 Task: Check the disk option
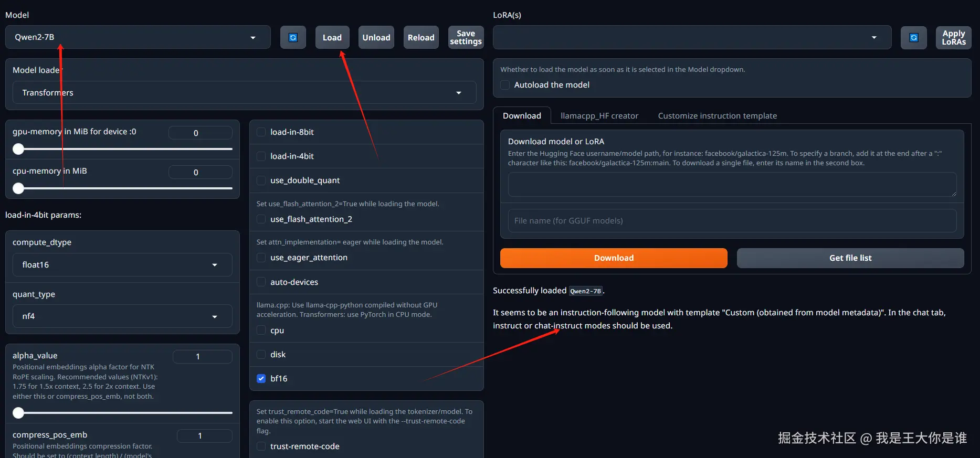pyautogui.click(x=261, y=355)
